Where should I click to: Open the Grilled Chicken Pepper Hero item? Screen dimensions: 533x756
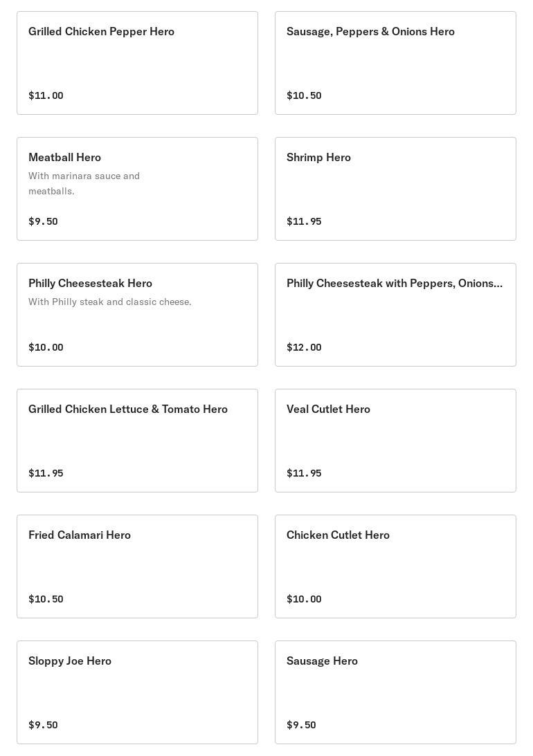point(138,63)
